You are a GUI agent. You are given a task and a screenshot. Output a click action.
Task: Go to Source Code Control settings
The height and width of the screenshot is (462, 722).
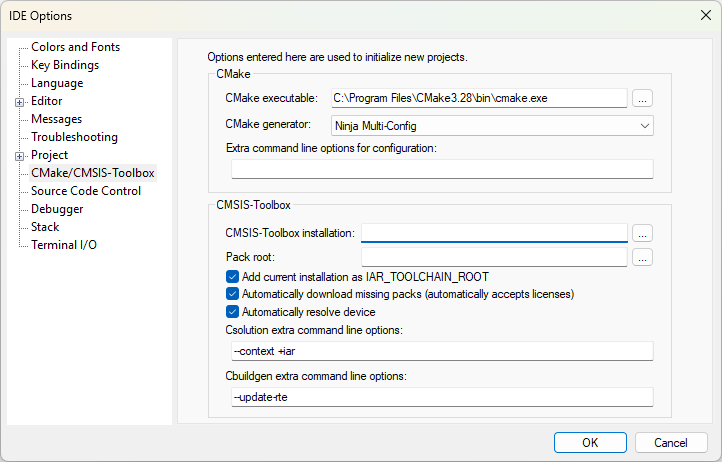point(86,191)
